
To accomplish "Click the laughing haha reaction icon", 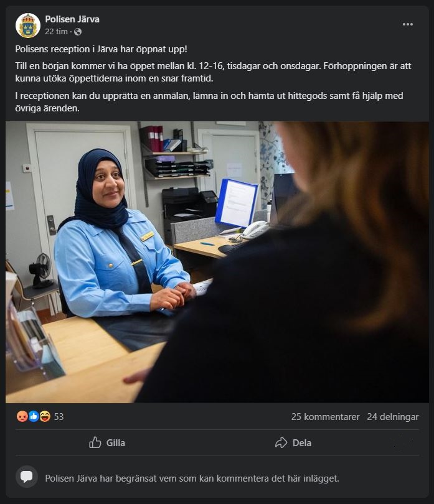I will [45, 416].
